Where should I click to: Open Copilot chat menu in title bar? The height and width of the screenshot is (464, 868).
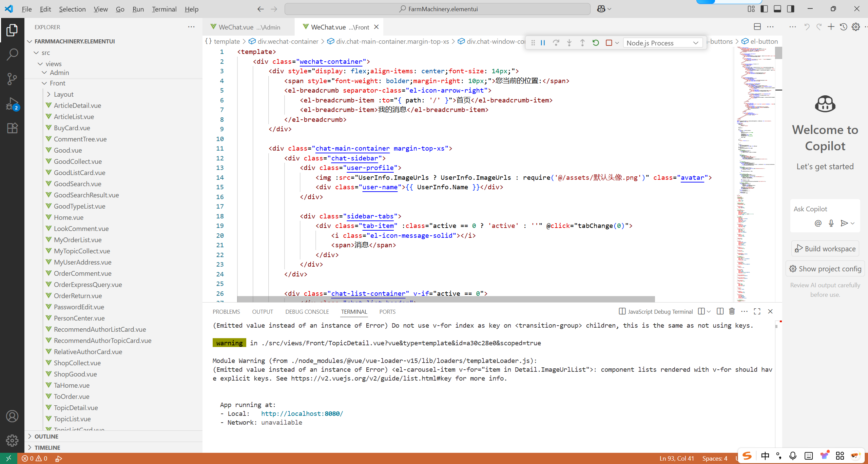click(604, 9)
